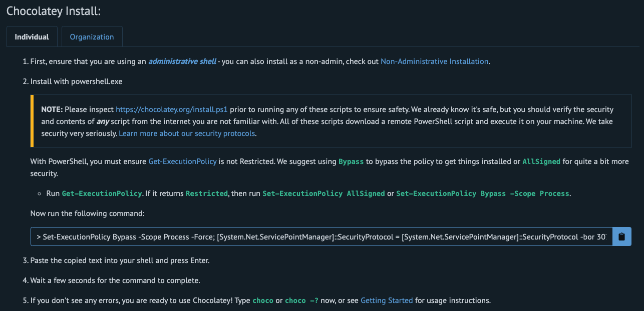Open the administrative shell link
The width and height of the screenshot is (644, 311).
(182, 61)
